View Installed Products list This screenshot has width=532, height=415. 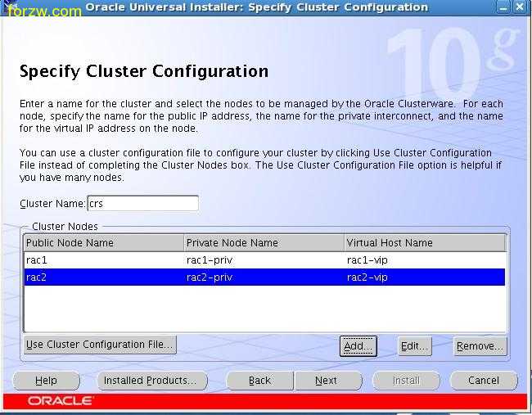tap(150, 381)
